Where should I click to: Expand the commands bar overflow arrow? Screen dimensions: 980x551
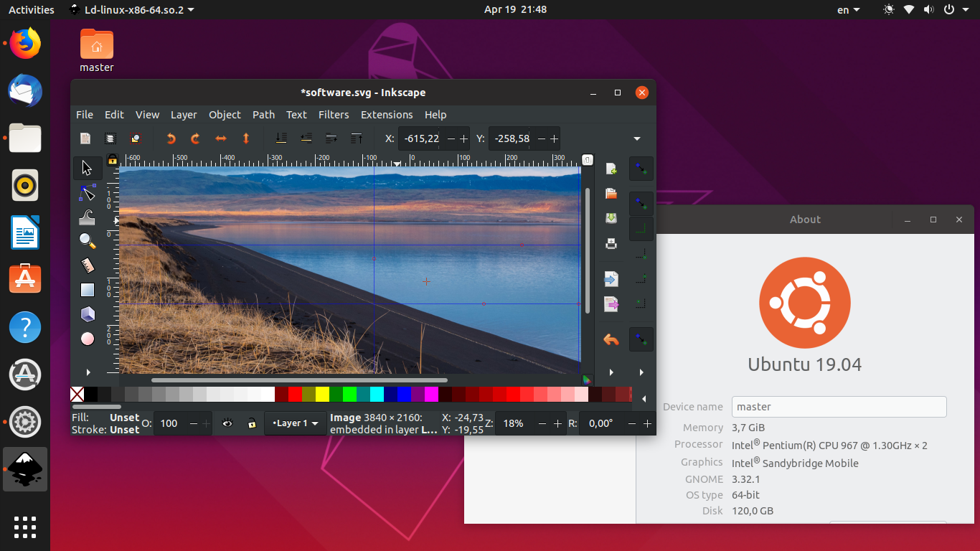point(611,372)
